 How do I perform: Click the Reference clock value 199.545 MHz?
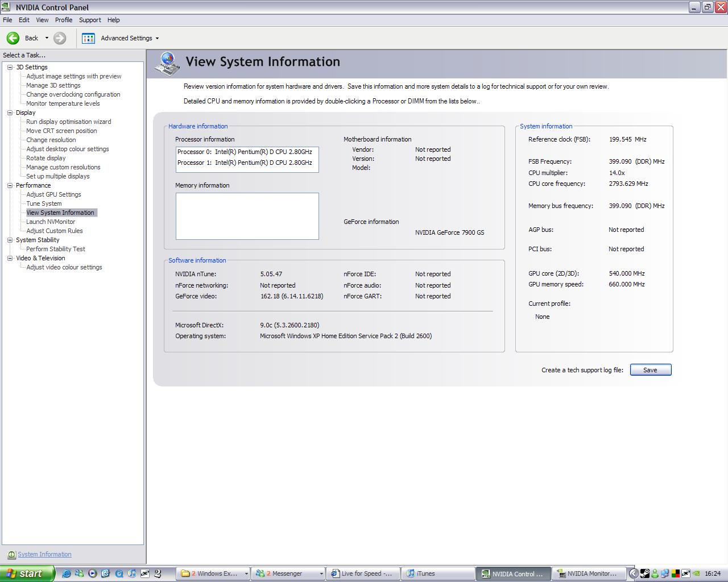[628, 139]
